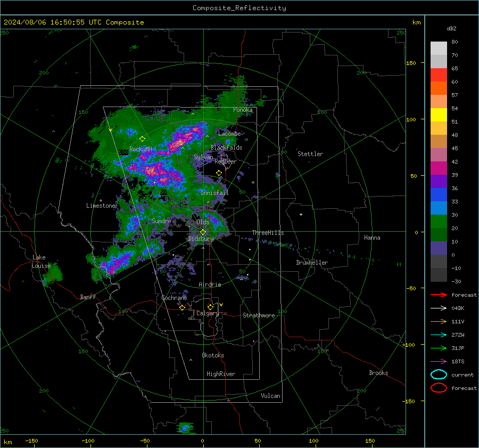Click the Hanna town label

point(372,238)
